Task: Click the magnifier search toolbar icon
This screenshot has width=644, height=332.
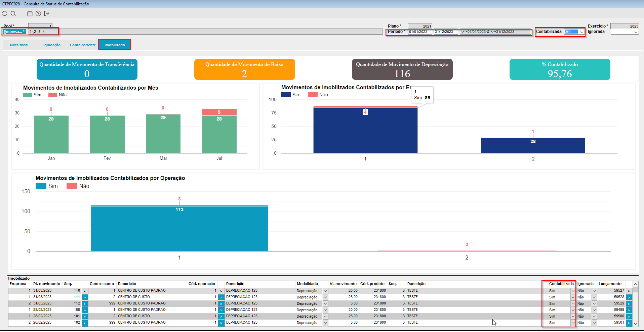Action: click(x=13, y=13)
